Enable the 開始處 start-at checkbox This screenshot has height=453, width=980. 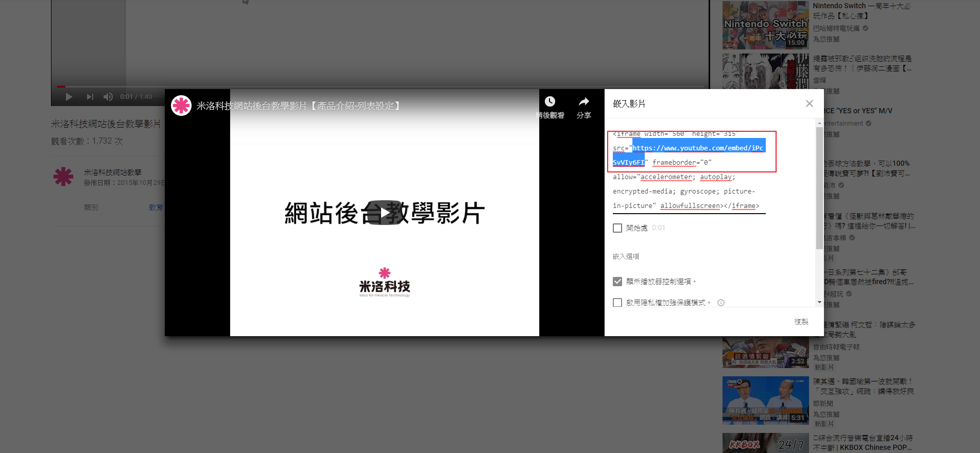[617, 228]
